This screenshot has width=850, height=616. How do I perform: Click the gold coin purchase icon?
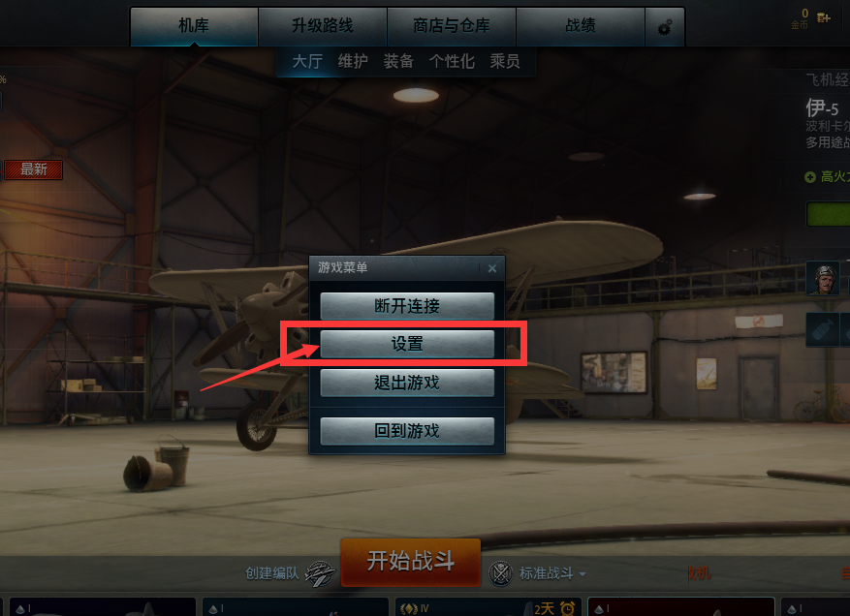coord(824,17)
